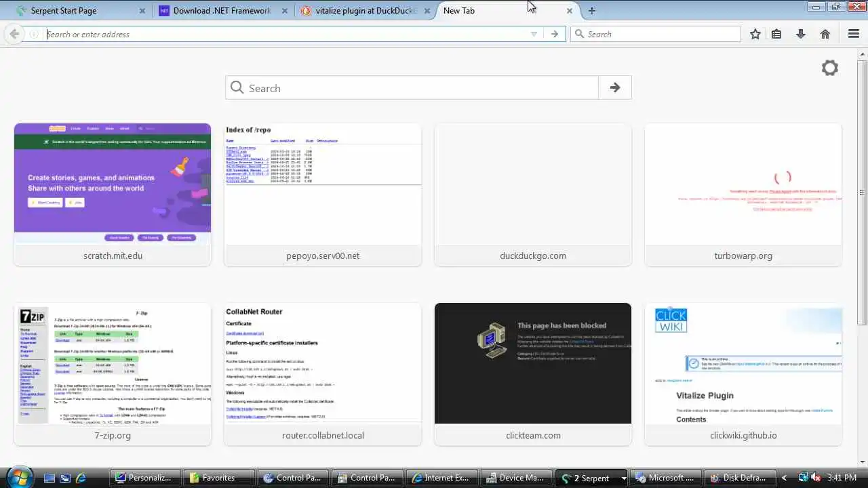The width and height of the screenshot is (868, 488).
Task: Open the scratch.mit.edu tile
Action: click(113, 195)
